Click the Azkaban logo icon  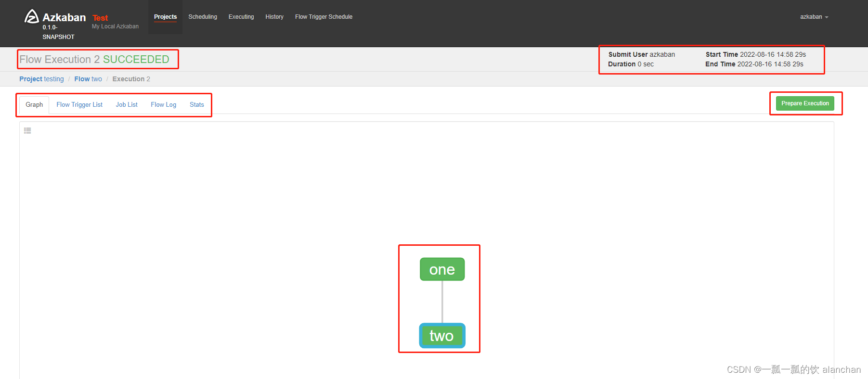[x=32, y=16]
